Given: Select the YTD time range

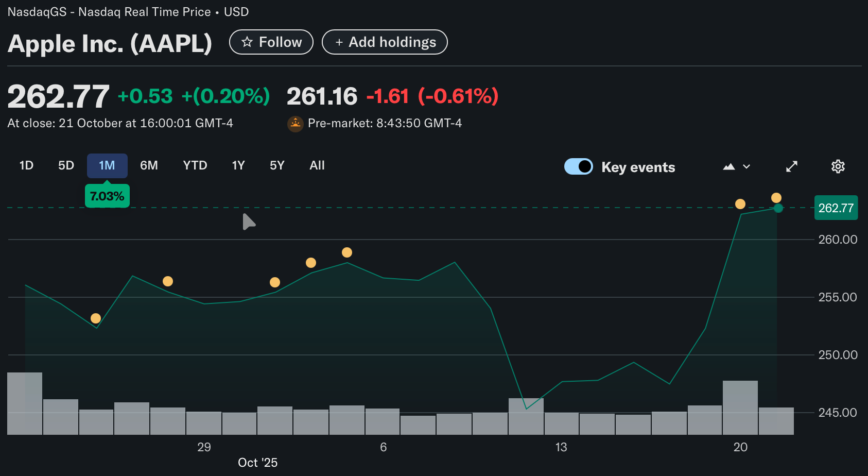Looking at the screenshot, I should point(195,165).
